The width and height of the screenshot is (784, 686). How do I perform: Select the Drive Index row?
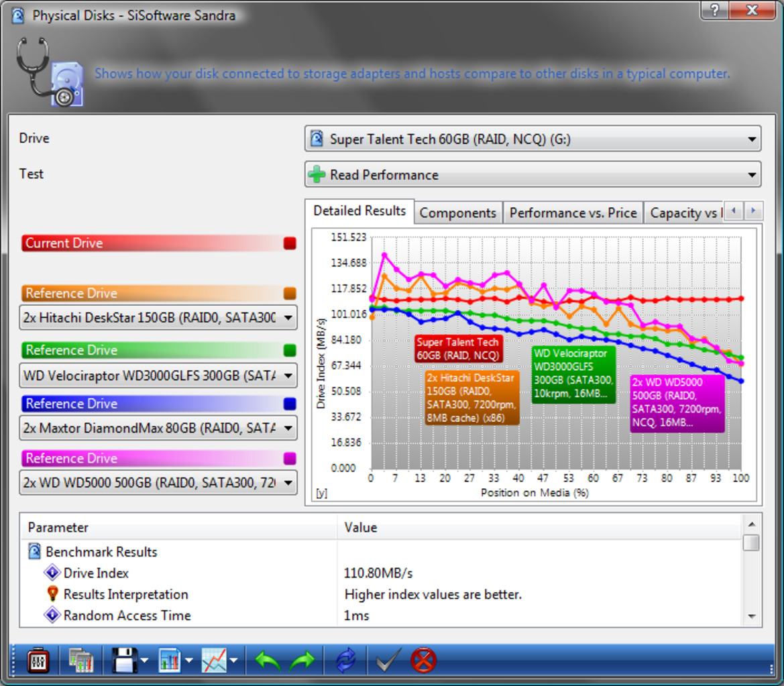(380, 573)
